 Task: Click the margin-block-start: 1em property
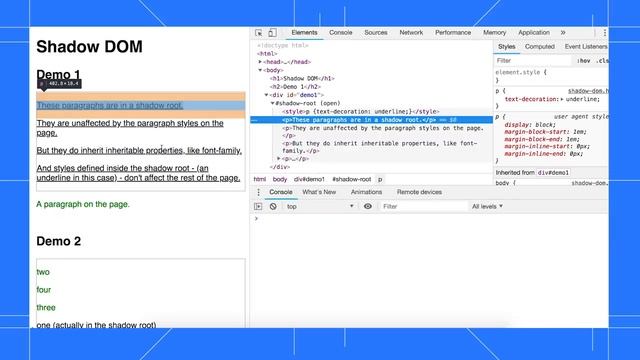[545, 132]
